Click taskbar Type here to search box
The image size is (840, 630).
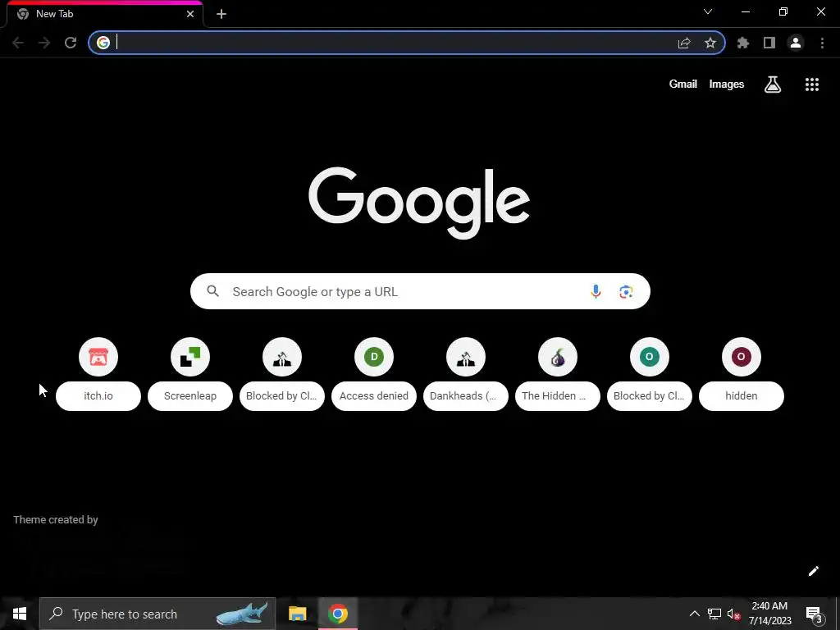coord(157,614)
